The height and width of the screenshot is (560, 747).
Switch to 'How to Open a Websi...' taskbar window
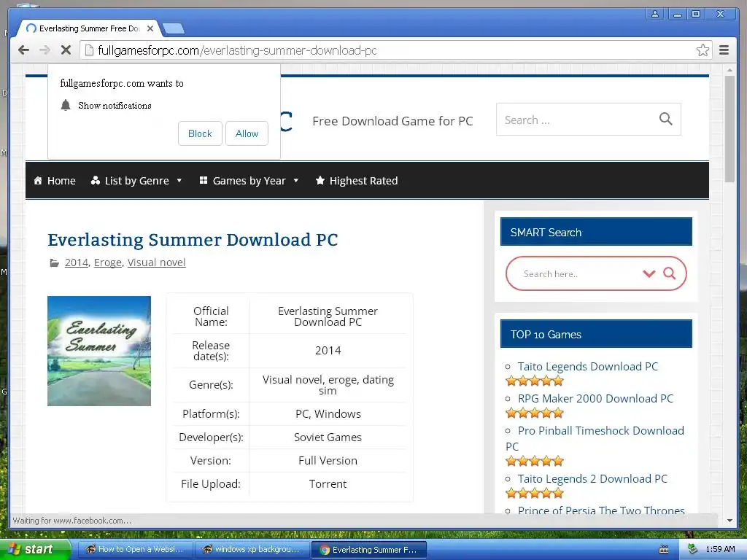tap(135, 549)
